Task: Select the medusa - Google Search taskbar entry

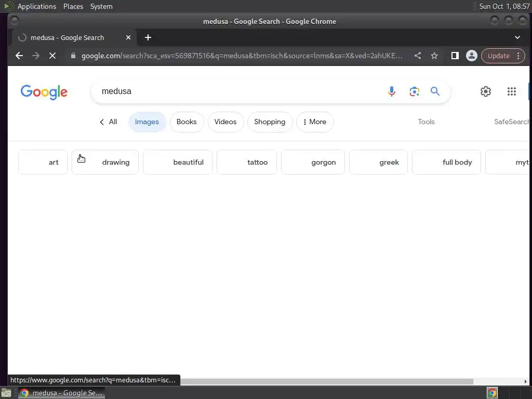Action: point(62,393)
